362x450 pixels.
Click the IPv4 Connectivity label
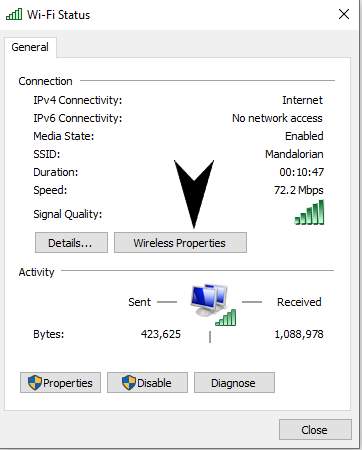(78, 100)
